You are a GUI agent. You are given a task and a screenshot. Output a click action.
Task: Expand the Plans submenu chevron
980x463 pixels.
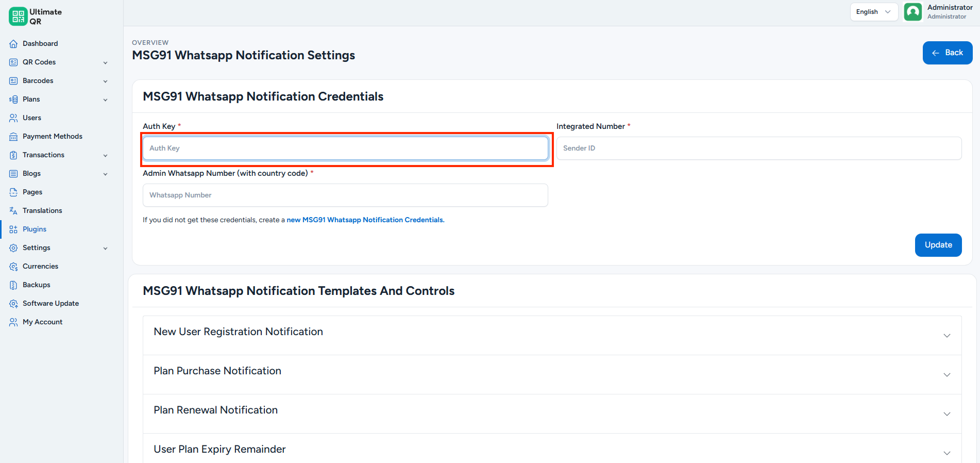tap(105, 100)
